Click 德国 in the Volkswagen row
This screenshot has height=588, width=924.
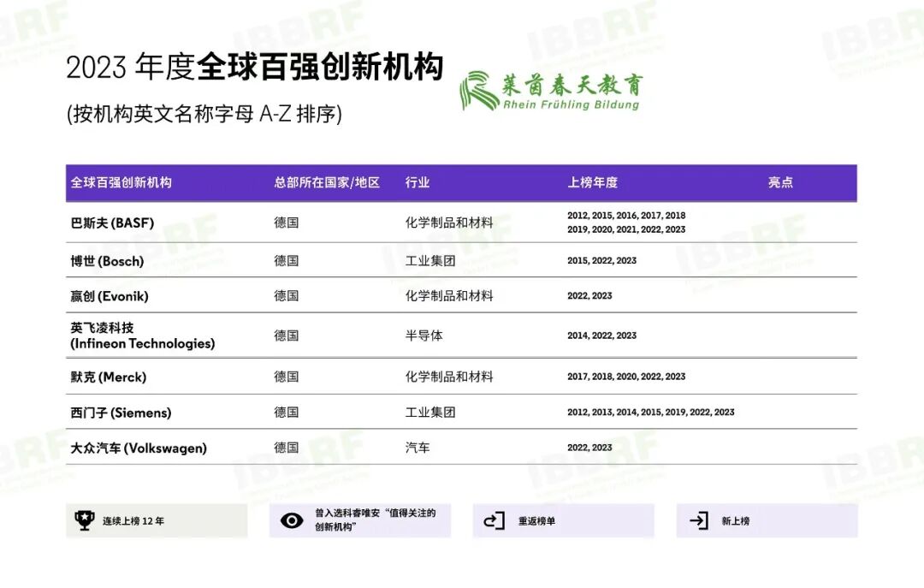click(x=287, y=448)
